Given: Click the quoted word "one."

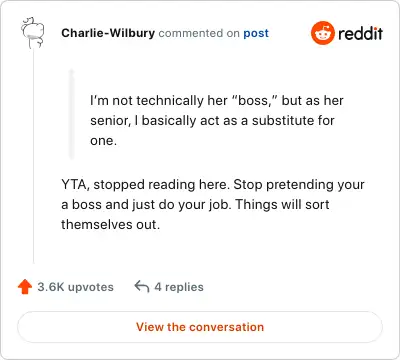Looking at the screenshot, I should [103, 141].
